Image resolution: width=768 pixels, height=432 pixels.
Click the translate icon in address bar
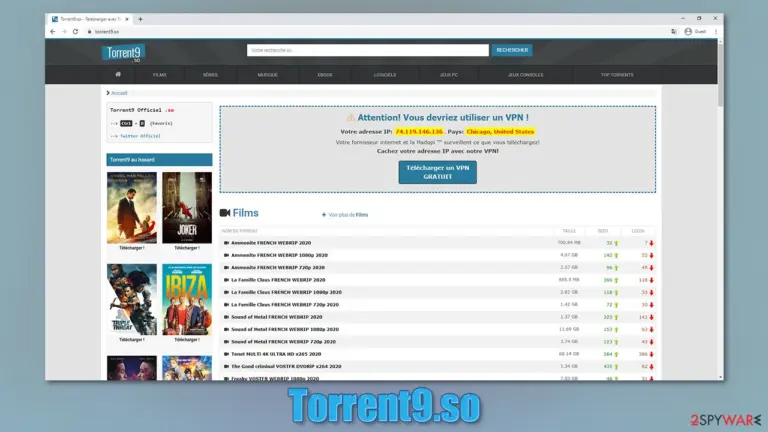(x=674, y=31)
